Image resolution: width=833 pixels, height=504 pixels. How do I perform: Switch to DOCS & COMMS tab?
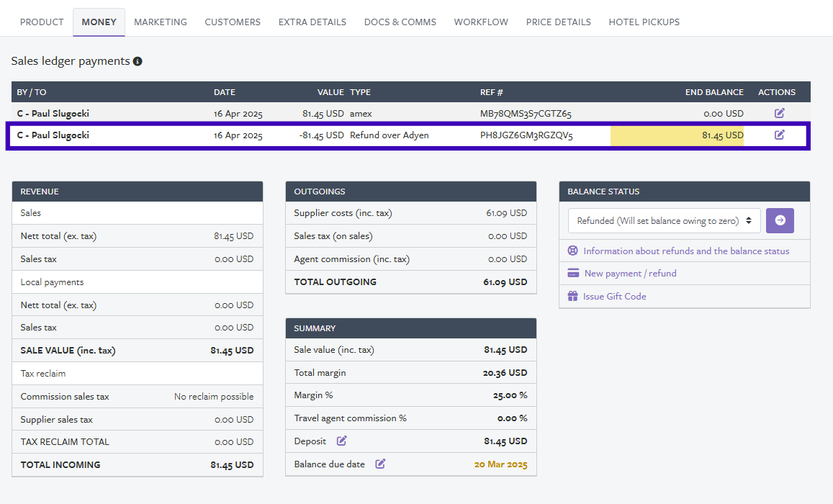400,22
